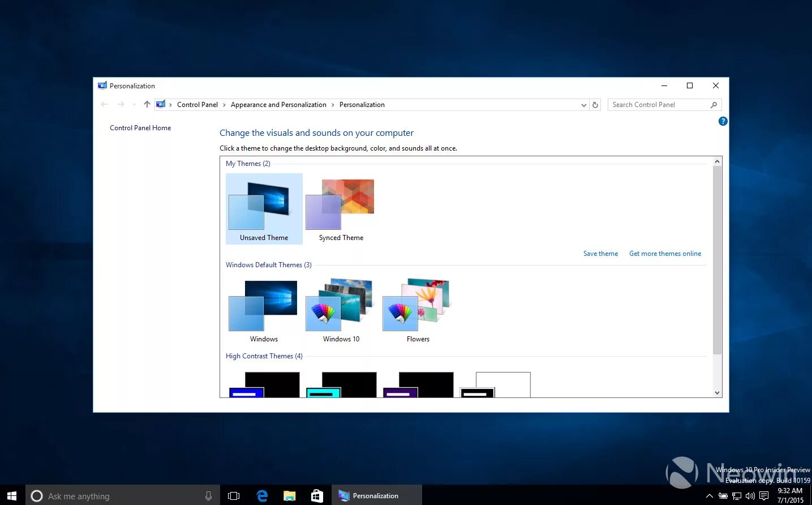
Task: Expand chevron before Control Panel breadcrumb
Action: point(170,105)
